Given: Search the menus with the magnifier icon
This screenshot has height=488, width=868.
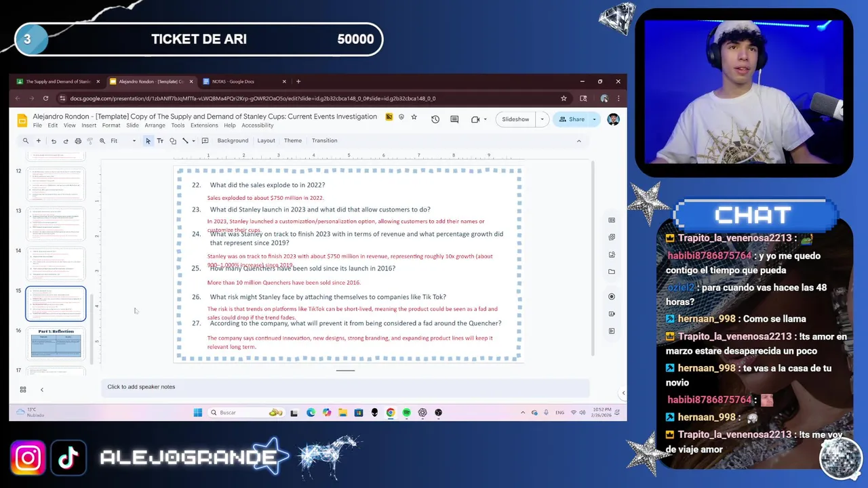Looking at the screenshot, I should (26, 141).
